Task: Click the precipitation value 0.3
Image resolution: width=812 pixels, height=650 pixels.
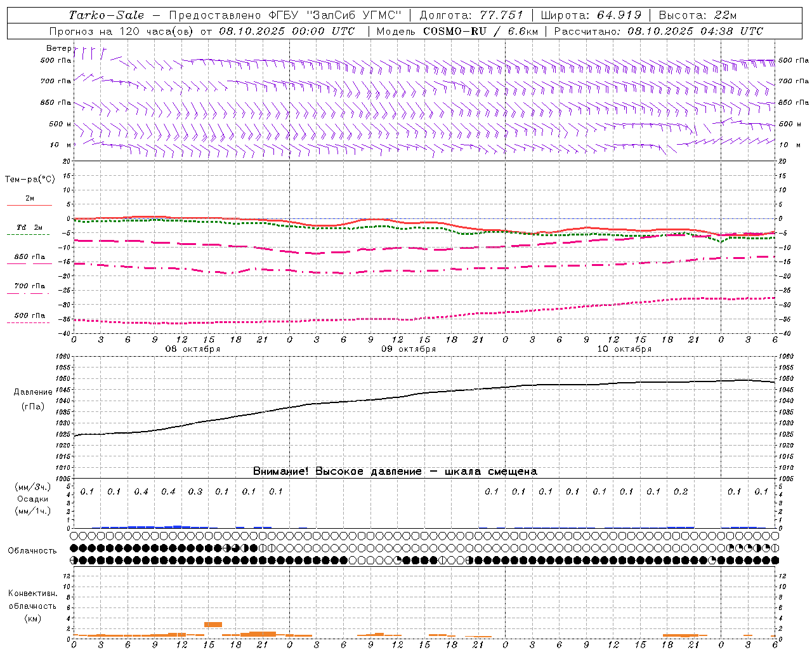Action: click(195, 491)
